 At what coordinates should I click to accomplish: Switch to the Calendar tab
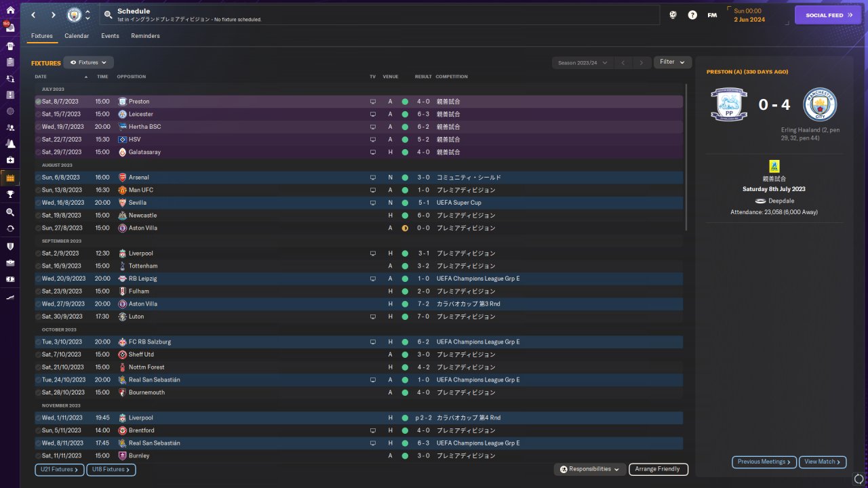(x=77, y=36)
